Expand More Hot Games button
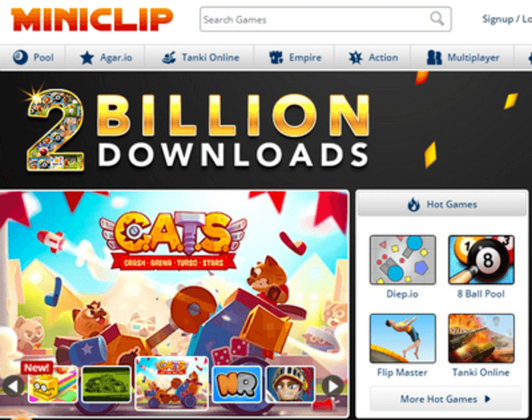 pyautogui.click(x=445, y=399)
